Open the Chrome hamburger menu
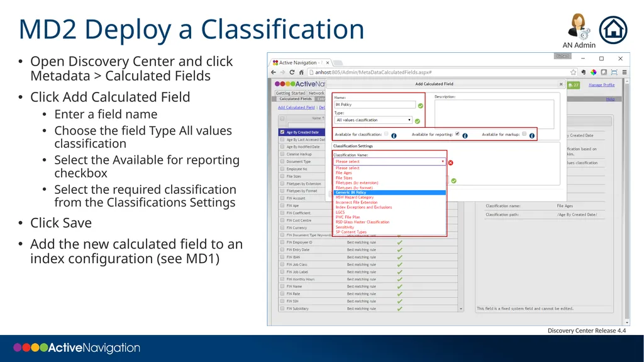 coord(625,72)
